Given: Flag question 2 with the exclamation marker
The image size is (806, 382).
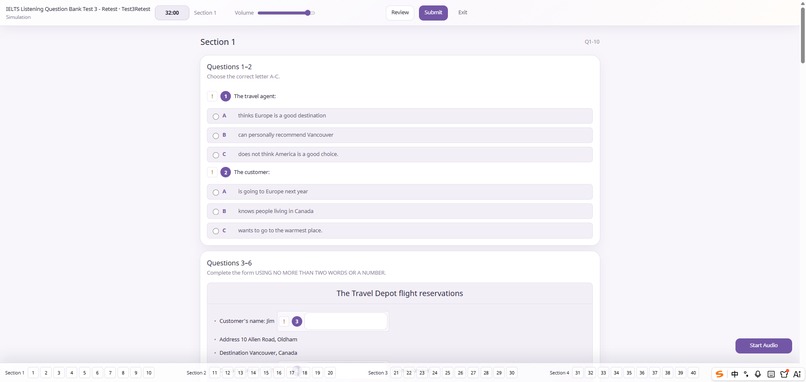Looking at the screenshot, I should 212,172.
